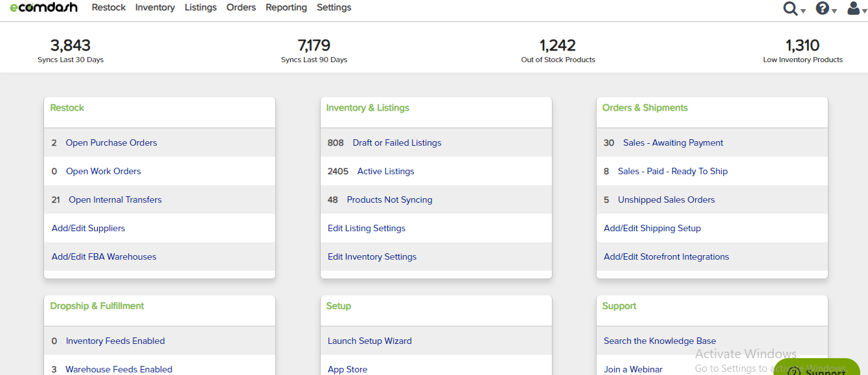Open the Listings menu
The width and height of the screenshot is (868, 375).
pyautogui.click(x=201, y=8)
